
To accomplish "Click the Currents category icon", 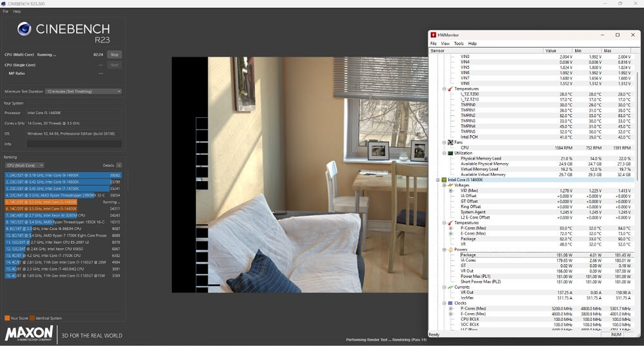I will pyautogui.click(x=450, y=287).
